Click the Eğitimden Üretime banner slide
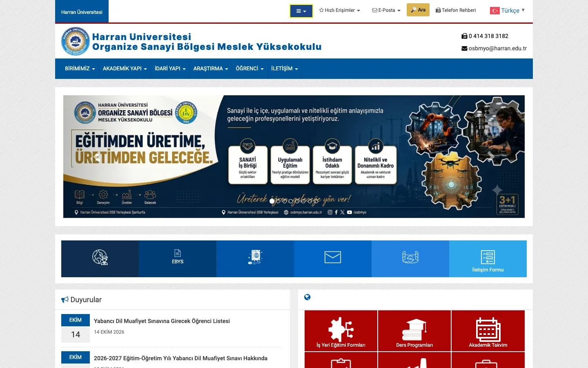588x368 pixels. point(294,157)
